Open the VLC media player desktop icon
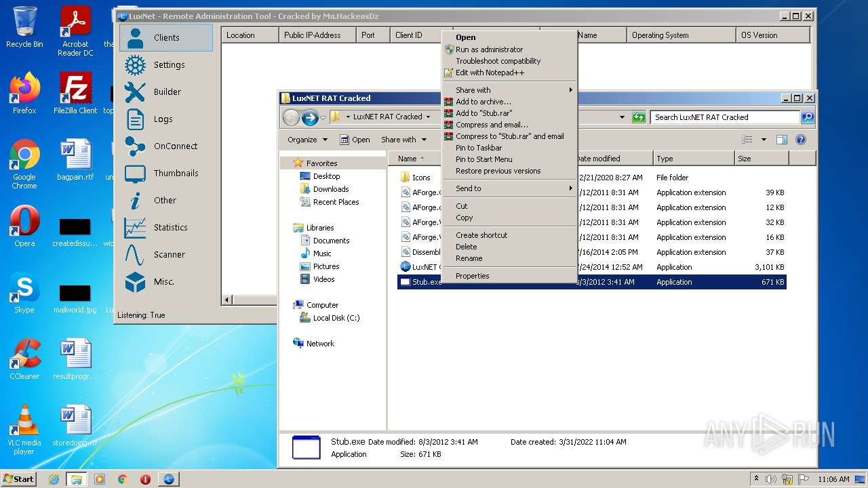Viewport: 868px width, 488px height. [x=24, y=430]
